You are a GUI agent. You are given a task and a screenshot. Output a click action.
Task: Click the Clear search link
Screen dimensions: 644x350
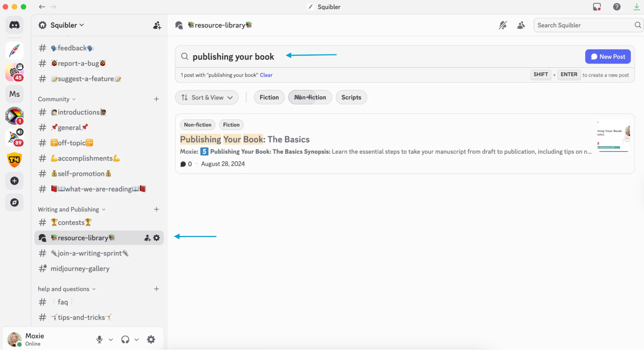(266, 75)
